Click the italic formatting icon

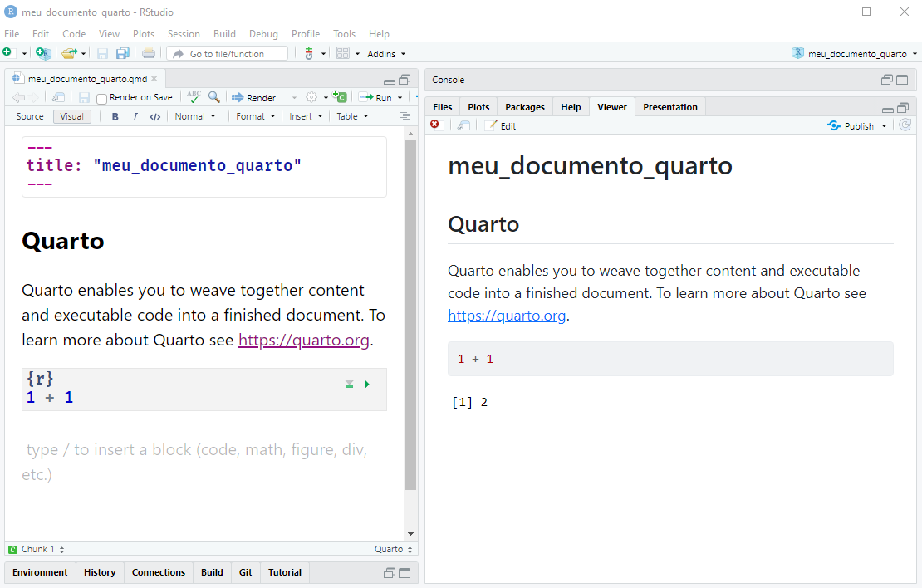[x=135, y=117]
